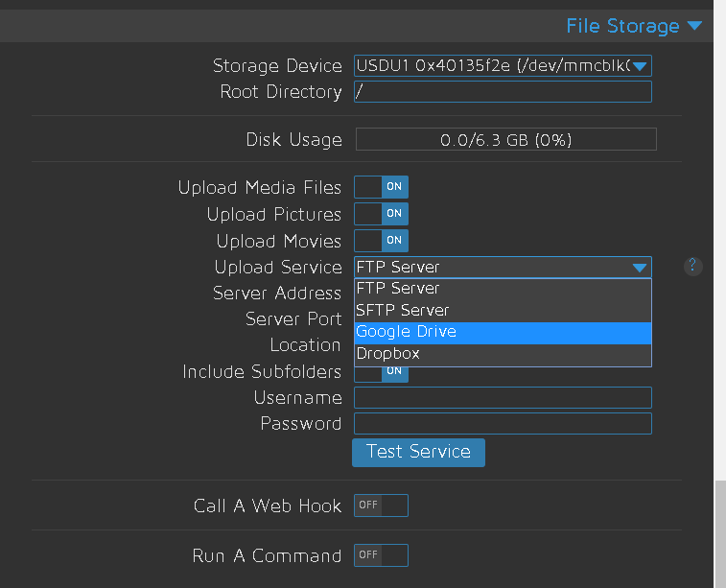Select SFTP Server option
This screenshot has width=726, height=588.
(503, 311)
